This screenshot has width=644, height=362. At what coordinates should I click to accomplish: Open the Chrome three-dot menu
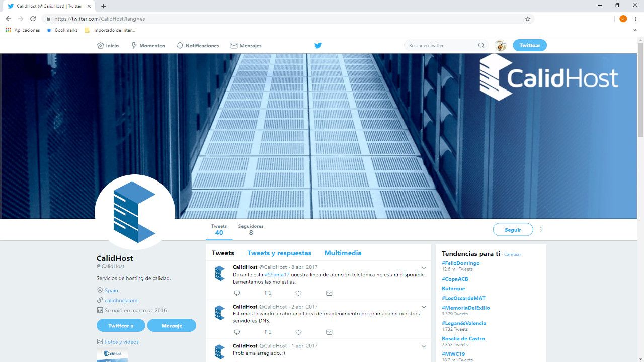pos(635,19)
